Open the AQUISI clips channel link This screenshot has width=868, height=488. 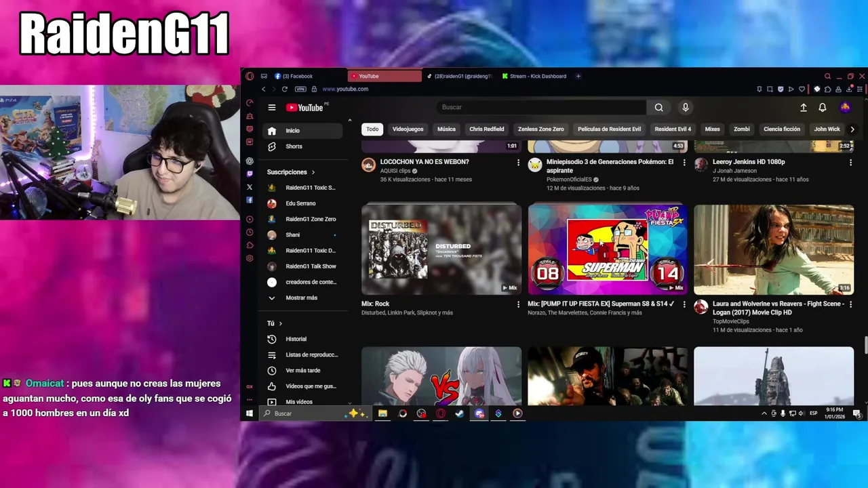click(x=395, y=171)
